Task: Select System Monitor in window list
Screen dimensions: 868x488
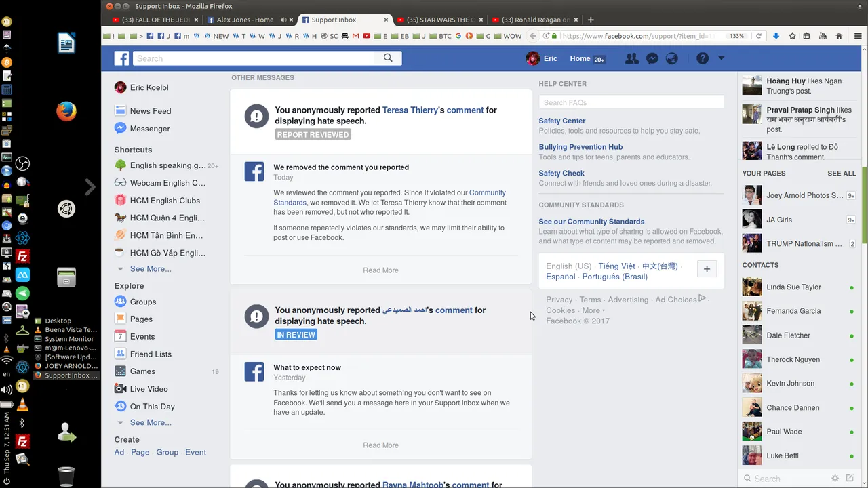Action: point(66,339)
